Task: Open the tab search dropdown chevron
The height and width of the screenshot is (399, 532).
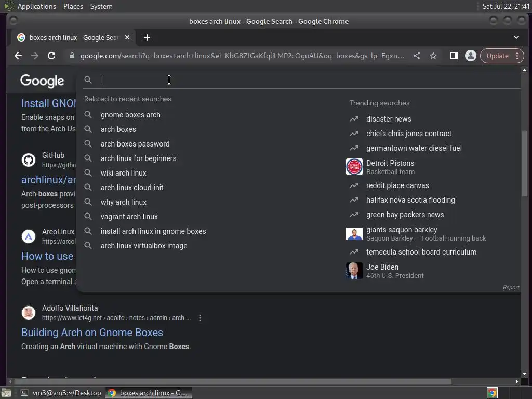Action: 516,37
